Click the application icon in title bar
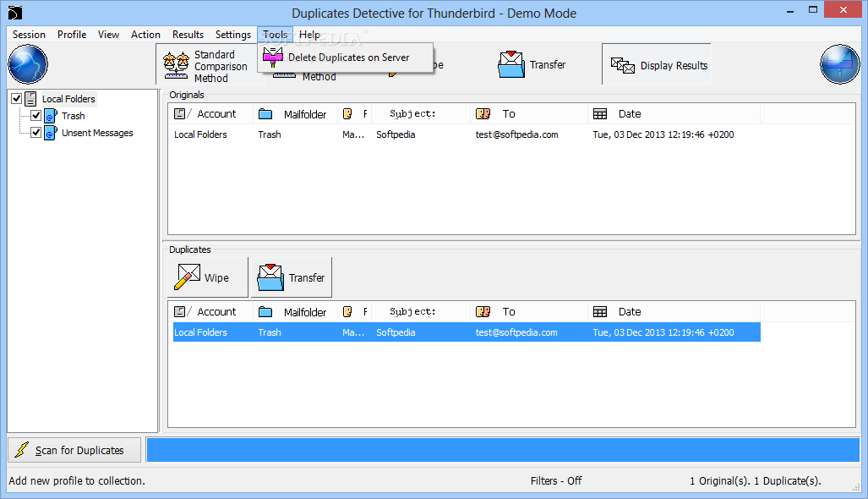868x499 pixels. (15, 13)
